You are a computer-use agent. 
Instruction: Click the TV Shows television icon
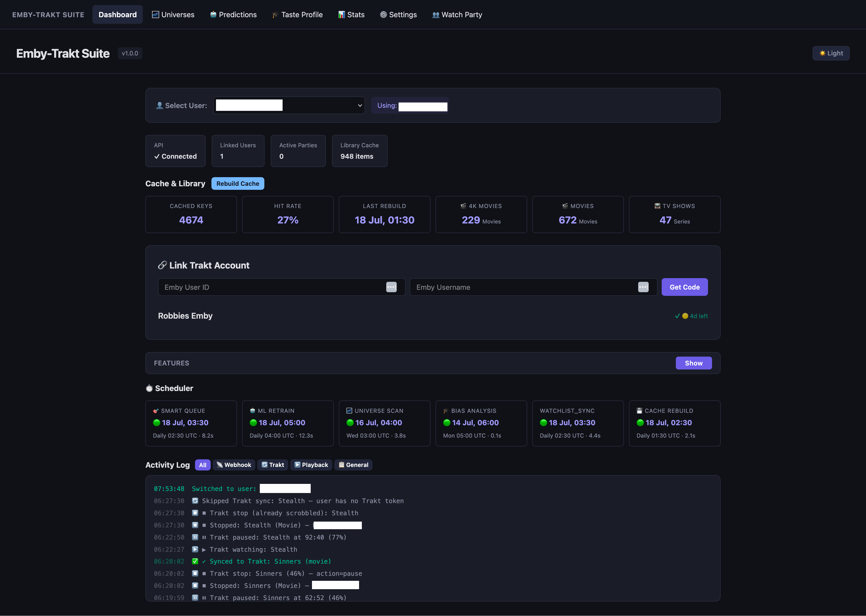point(657,206)
